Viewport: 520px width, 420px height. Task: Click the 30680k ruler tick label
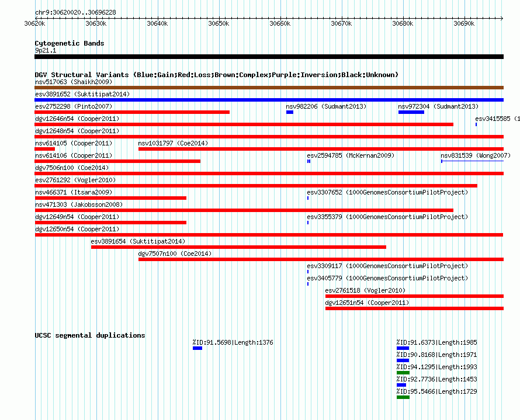tap(403, 23)
